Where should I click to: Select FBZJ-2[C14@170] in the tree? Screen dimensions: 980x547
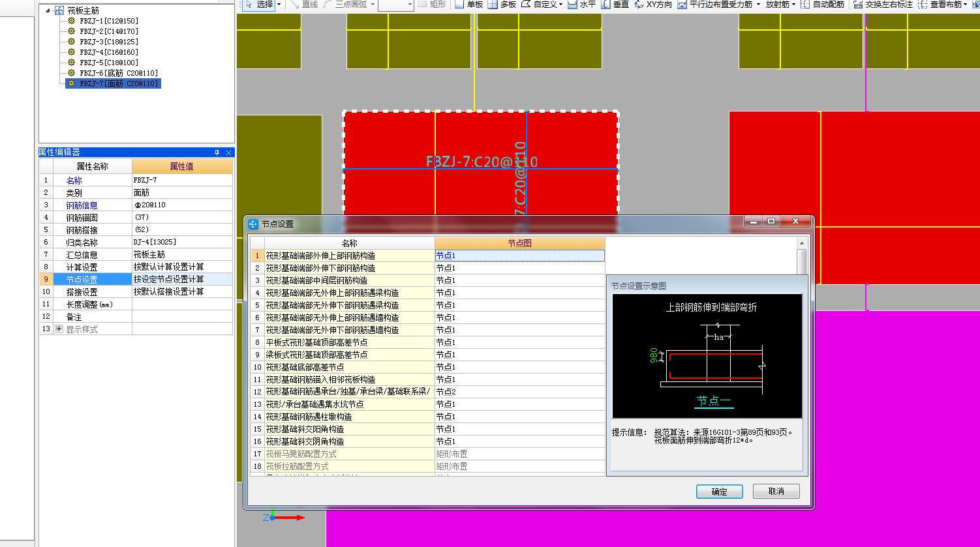pos(109,31)
